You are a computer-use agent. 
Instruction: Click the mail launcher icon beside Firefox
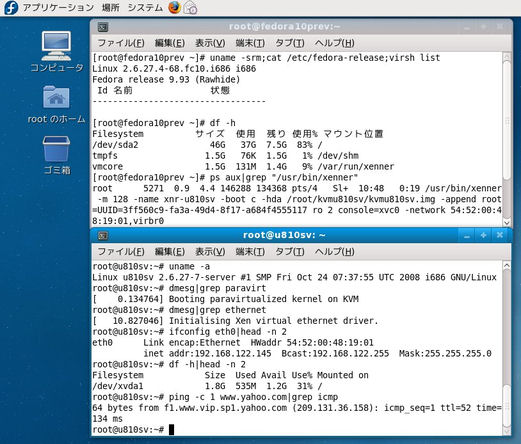[191, 8]
